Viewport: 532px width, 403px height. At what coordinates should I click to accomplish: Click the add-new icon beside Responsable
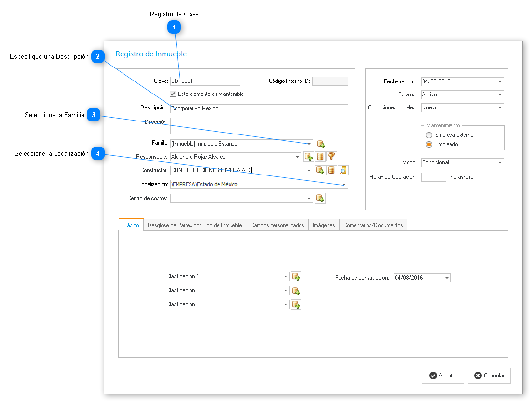309,156
